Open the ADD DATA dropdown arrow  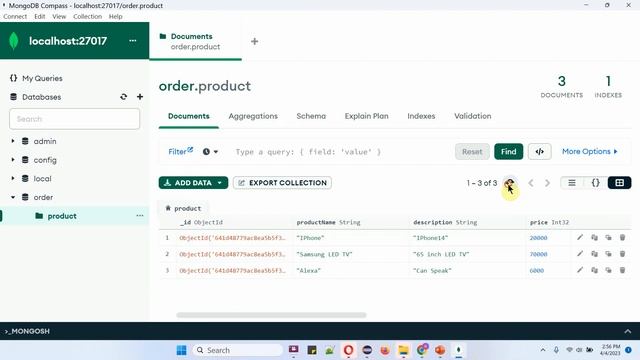[220, 183]
